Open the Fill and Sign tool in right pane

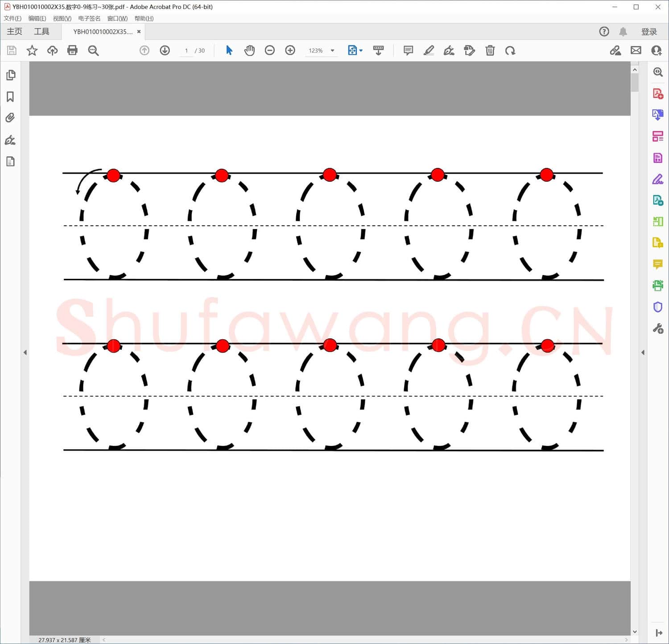658,179
